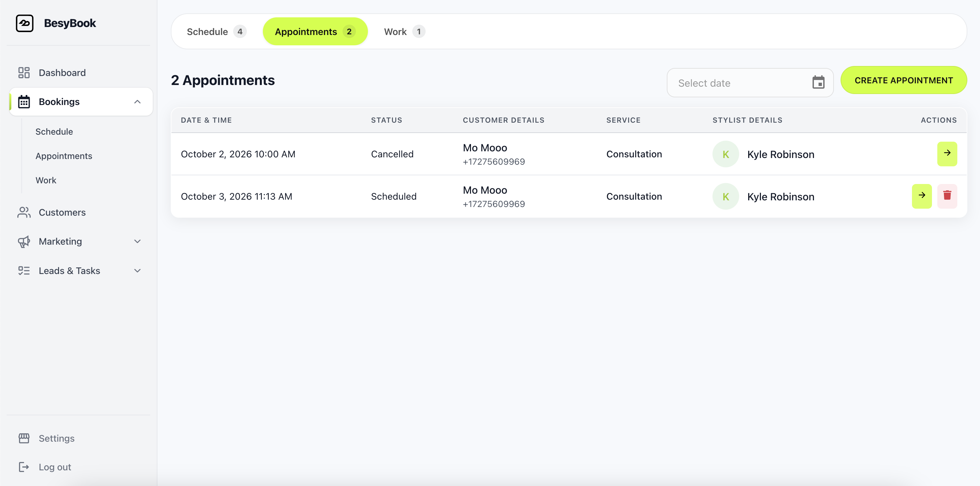The image size is (980, 486).
Task: Delete the October 3 scheduled appointment
Action: click(x=947, y=196)
